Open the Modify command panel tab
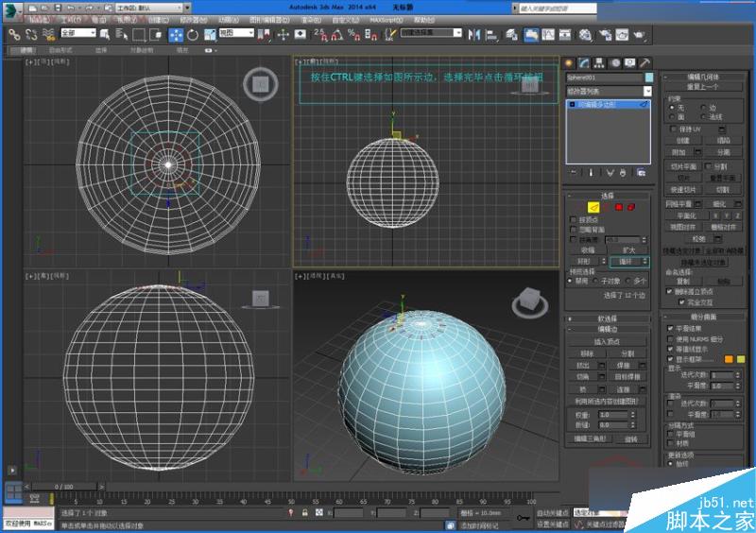The height and width of the screenshot is (533, 756). tap(582, 62)
